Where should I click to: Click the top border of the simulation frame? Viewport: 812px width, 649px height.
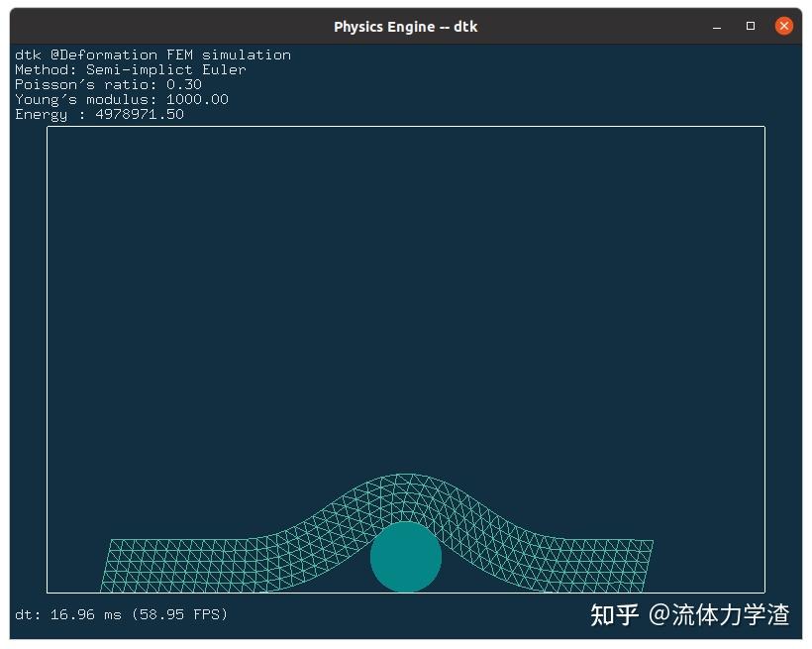tap(406, 127)
